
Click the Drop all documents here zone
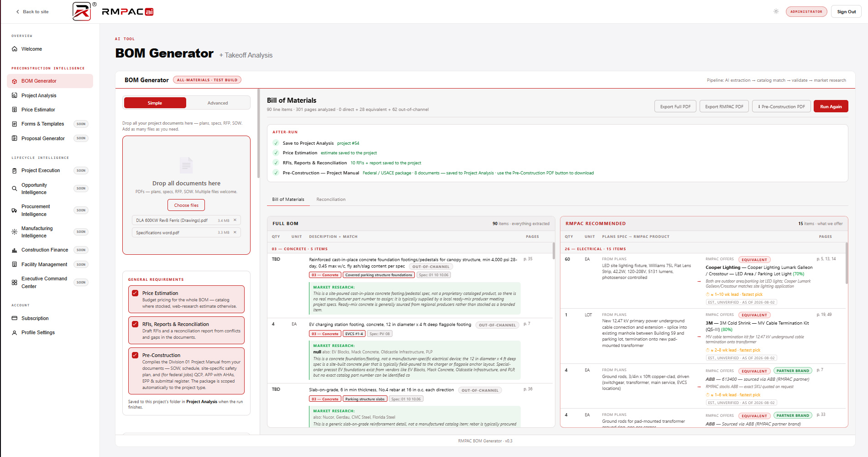click(186, 195)
